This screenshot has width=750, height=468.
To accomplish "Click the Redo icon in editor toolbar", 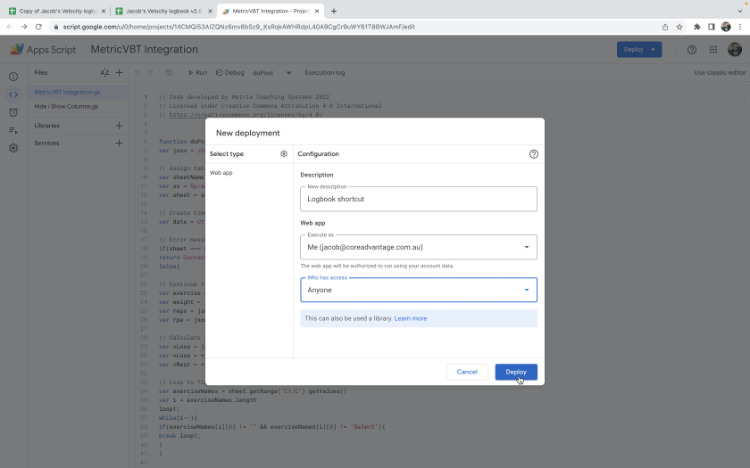I will point(150,73).
